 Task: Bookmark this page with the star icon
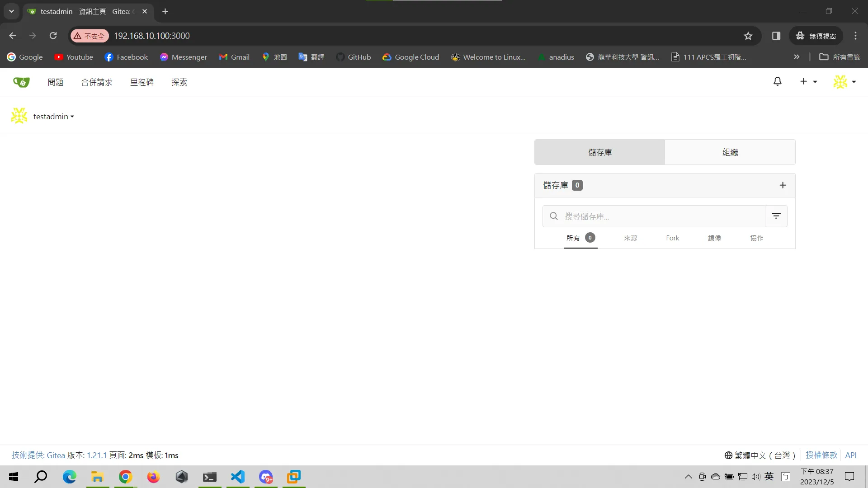[x=748, y=36]
